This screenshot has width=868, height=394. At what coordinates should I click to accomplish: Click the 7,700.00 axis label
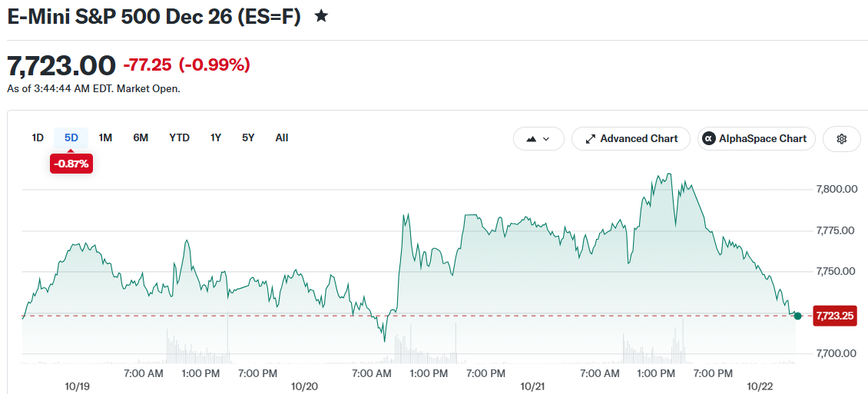point(837,353)
